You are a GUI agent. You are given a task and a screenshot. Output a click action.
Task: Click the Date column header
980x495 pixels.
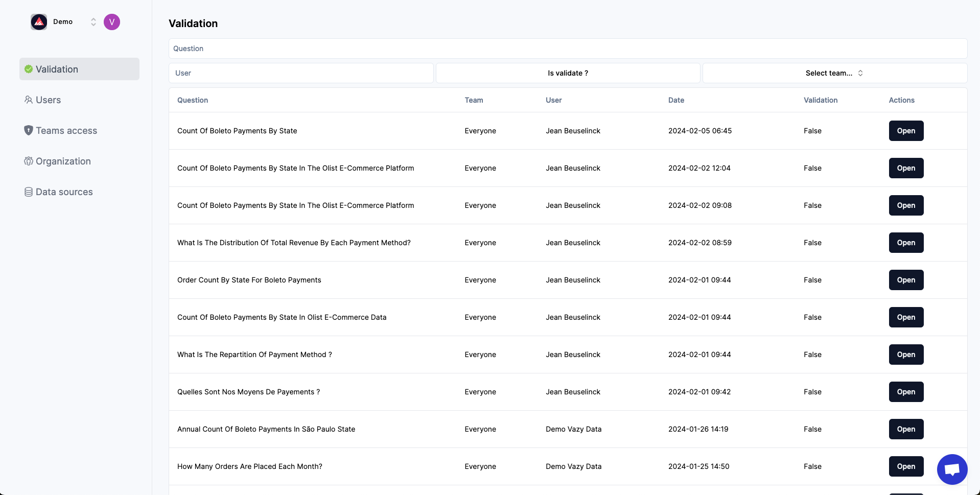(x=676, y=100)
